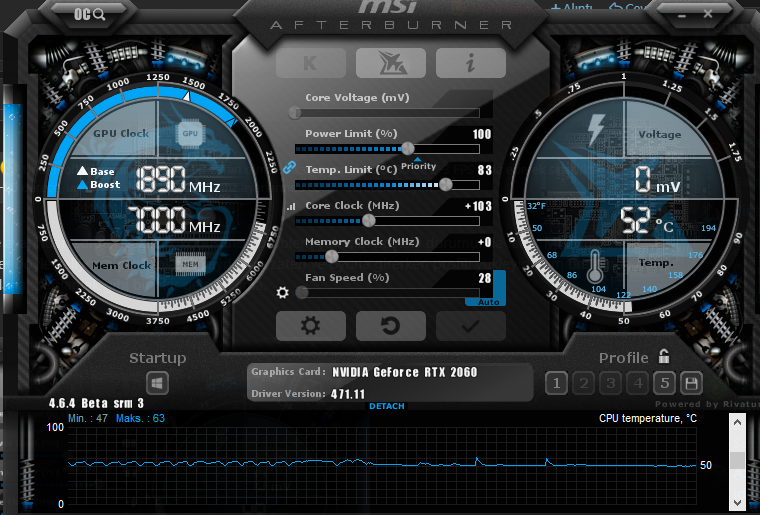The image size is (760, 515).
Task: Minimize the Afterburner window
Action: tap(682, 15)
